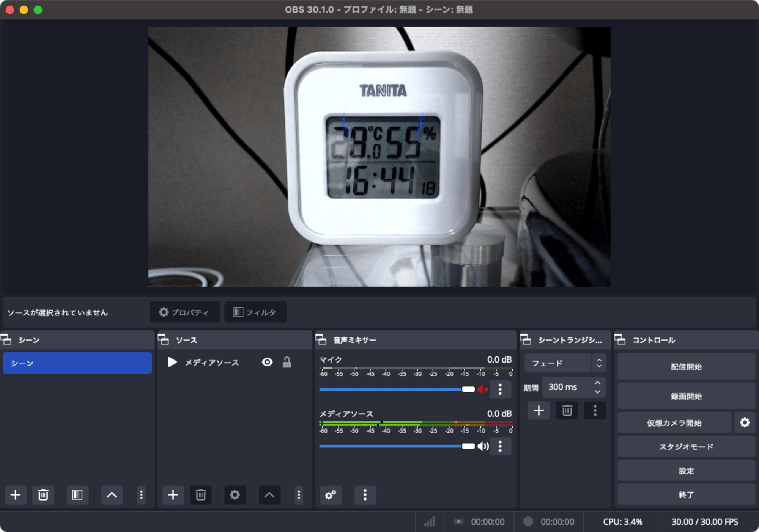Open Sources panel more options menu
The image size is (759, 532).
[299, 495]
